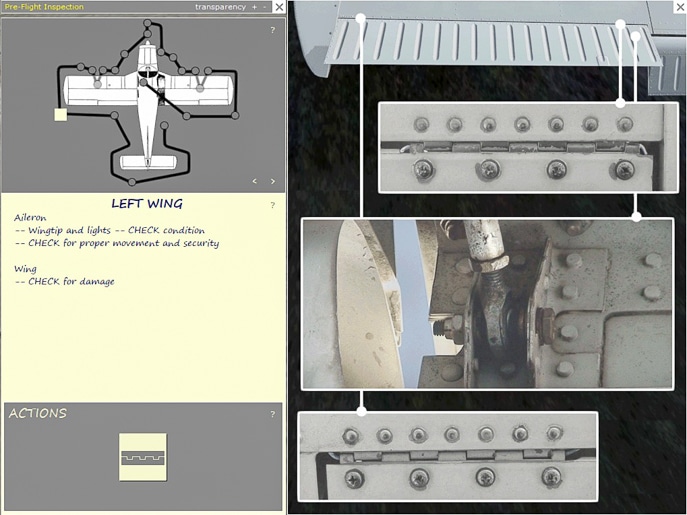The height and width of the screenshot is (515, 687).
Task: Go to the previous inspection step arrow
Action: pos(255,181)
